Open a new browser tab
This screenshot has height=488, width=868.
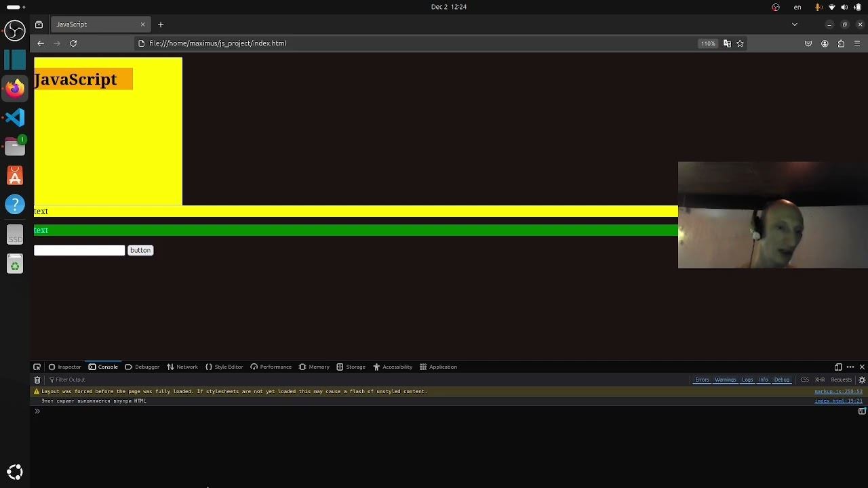coord(161,24)
